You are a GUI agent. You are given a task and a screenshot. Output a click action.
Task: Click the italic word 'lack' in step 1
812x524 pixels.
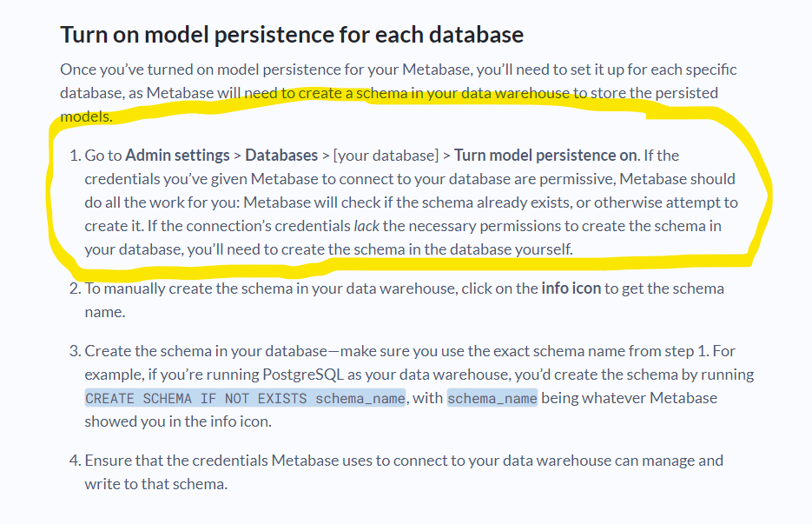coord(366,225)
